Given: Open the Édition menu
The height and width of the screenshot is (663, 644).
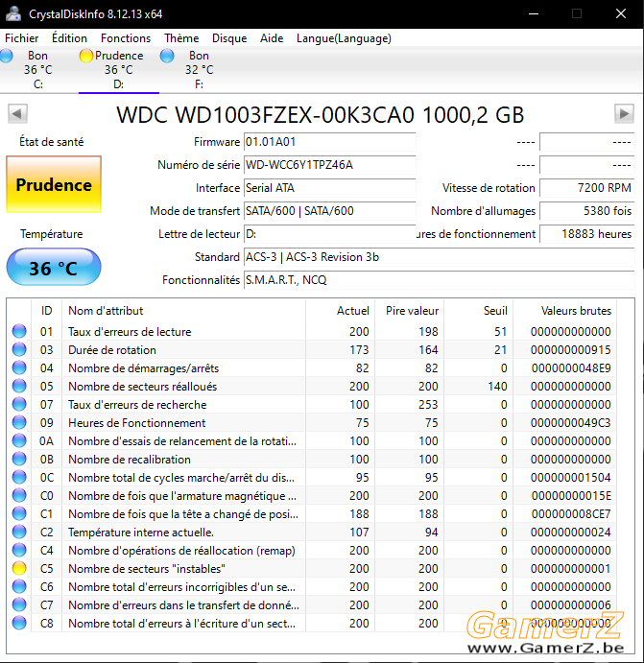Looking at the screenshot, I should tap(69, 38).
